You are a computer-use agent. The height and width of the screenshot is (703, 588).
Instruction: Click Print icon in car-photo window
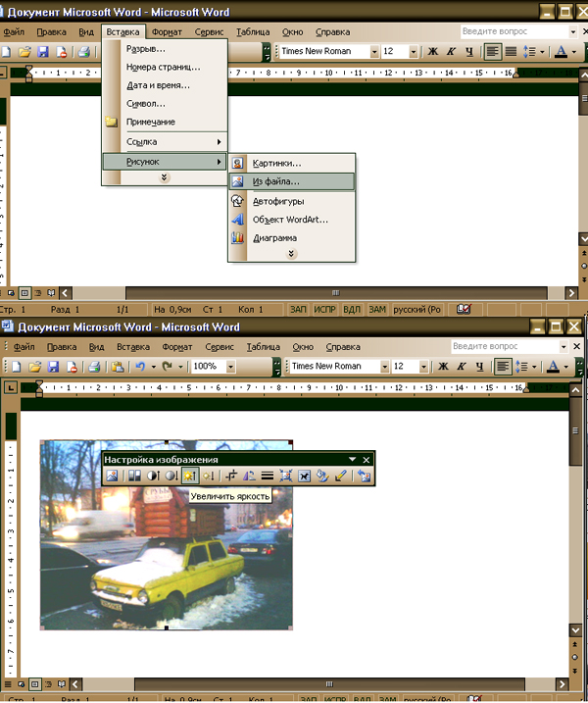(x=94, y=367)
